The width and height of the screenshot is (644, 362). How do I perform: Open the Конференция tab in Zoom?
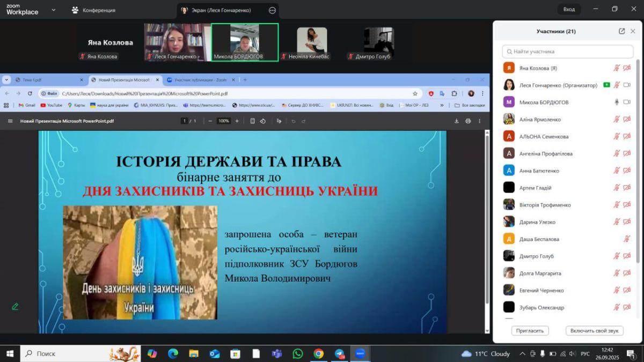93,10
